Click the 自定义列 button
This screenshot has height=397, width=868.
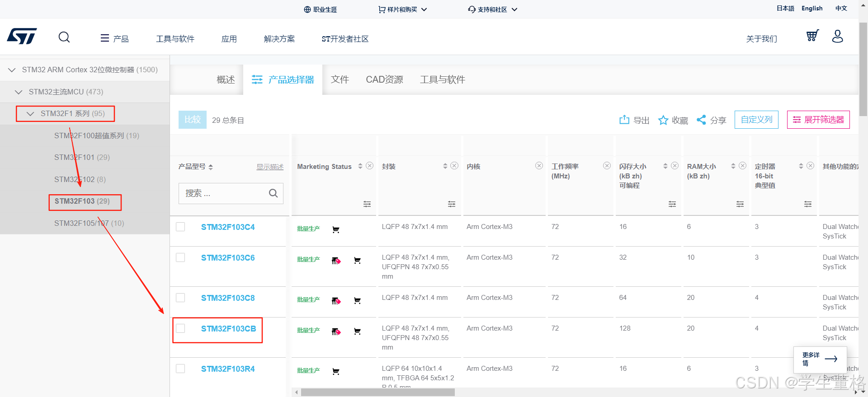click(x=756, y=120)
